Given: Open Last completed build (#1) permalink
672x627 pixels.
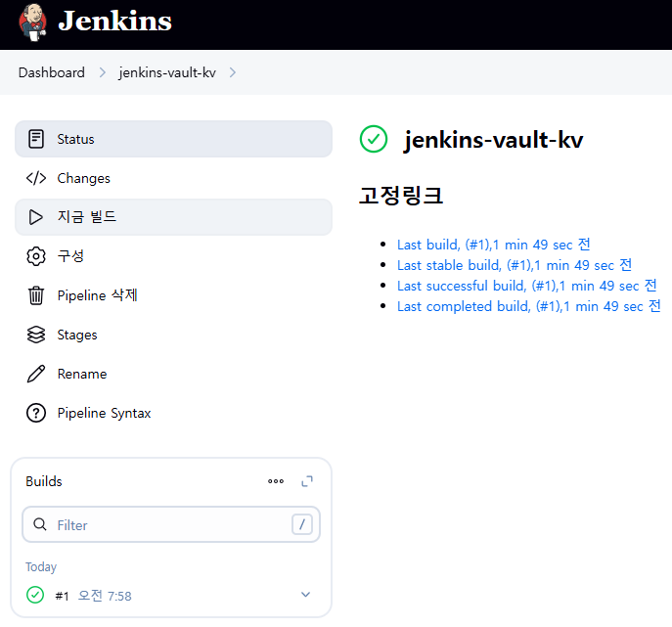Looking at the screenshot, I should (x=529, y=306).
